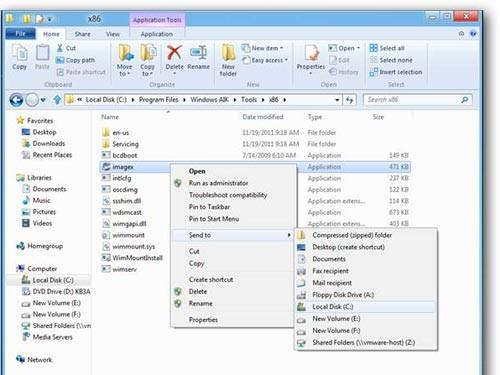Viewport: 500px width, 375px height.
Task: Click the Back navigation arrow
Action: click(x=16, y=100)
